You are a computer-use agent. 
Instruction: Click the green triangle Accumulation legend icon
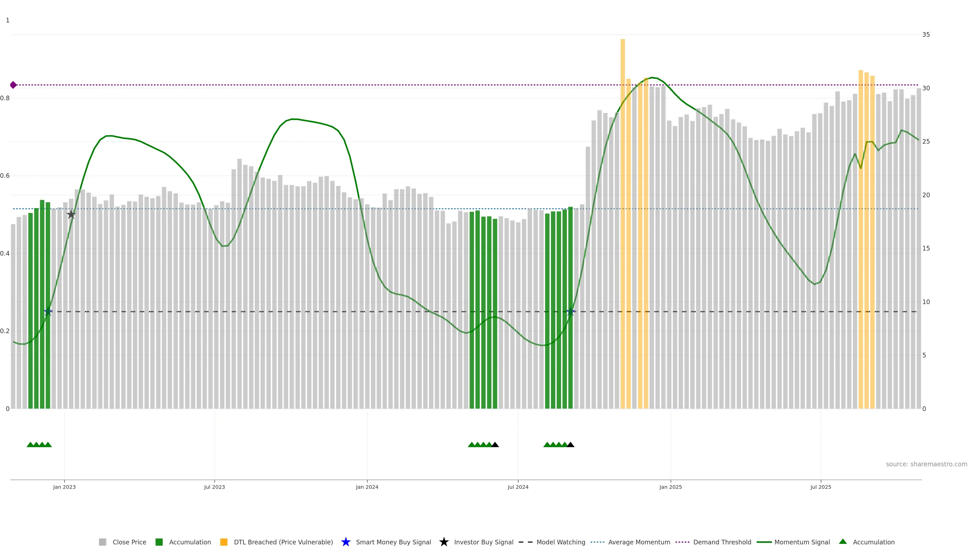coord(843,542)
